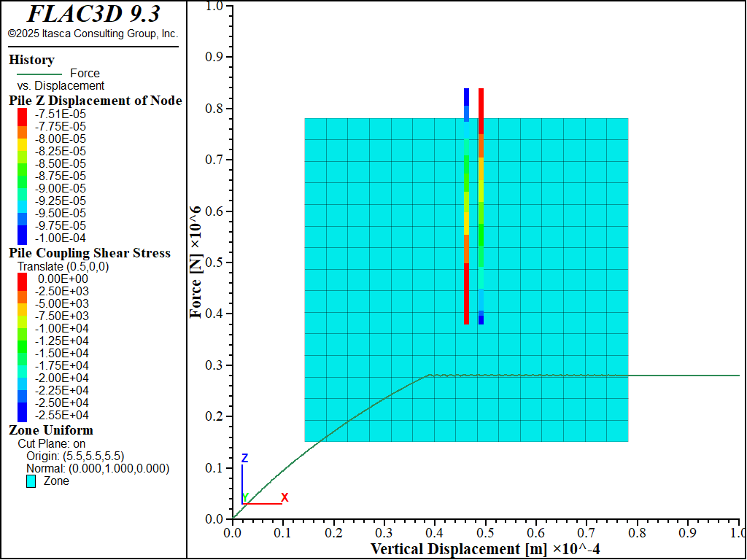The height and width of the screenshot is (560, 747).
Task: Click the red X axis label of the triad
Action: tap(285, 497)
